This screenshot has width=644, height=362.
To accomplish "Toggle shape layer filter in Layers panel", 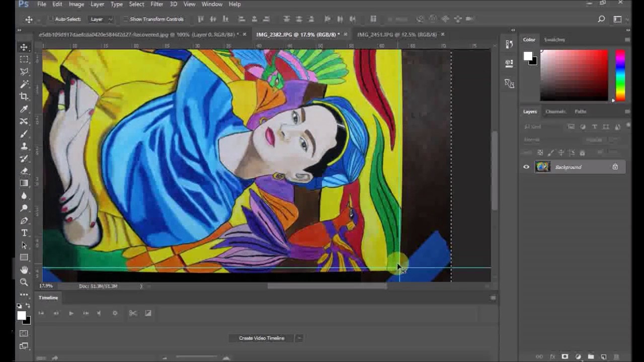I will (606, 127).
